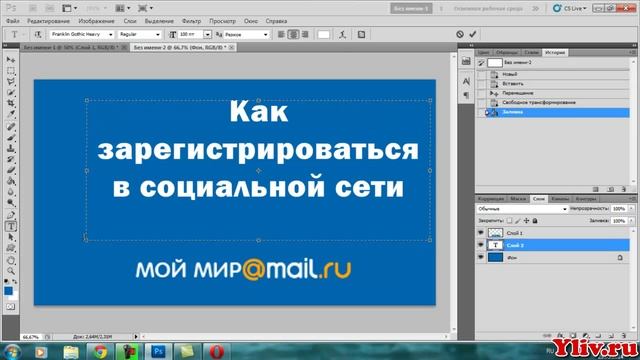
Task: Select the Blur tool
Action: (x=11, y=192)
